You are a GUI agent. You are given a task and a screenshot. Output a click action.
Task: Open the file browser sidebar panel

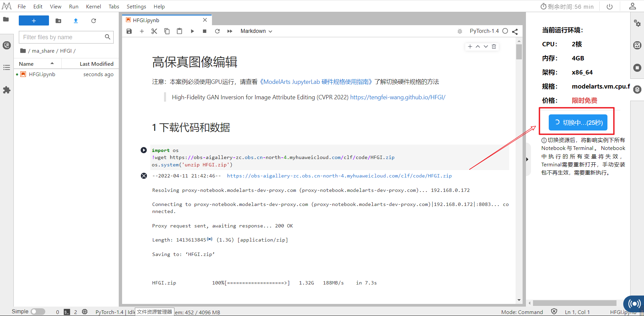[6, 19]
